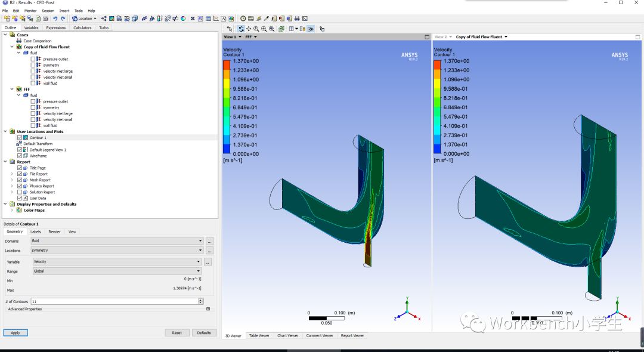Screen dimensions: 644x352
Task: Click the # of Contours spinner arrows
Action: click(201, 301)
